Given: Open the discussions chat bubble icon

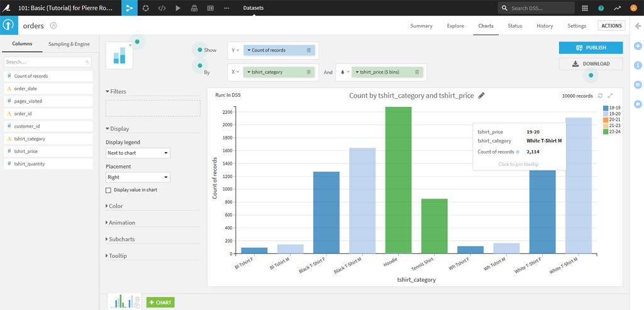Looking at the screenshot, I should coord(638,104).
